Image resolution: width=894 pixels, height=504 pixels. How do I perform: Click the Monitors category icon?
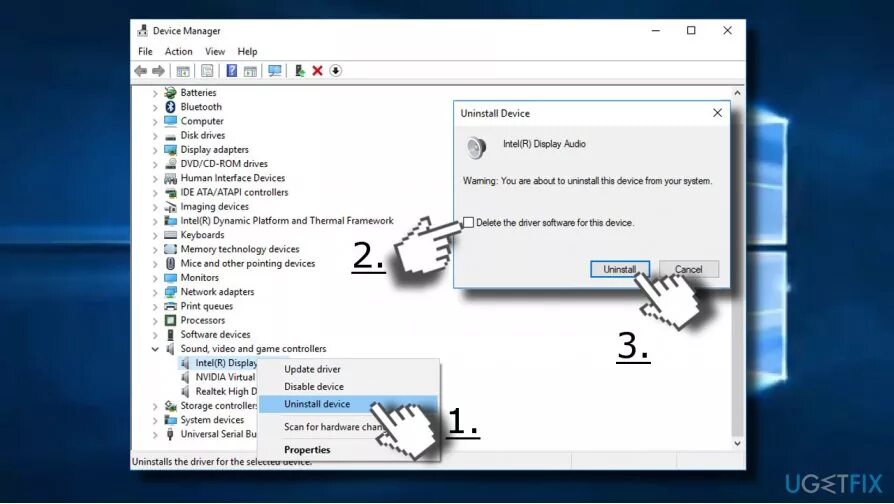(170, 278)
